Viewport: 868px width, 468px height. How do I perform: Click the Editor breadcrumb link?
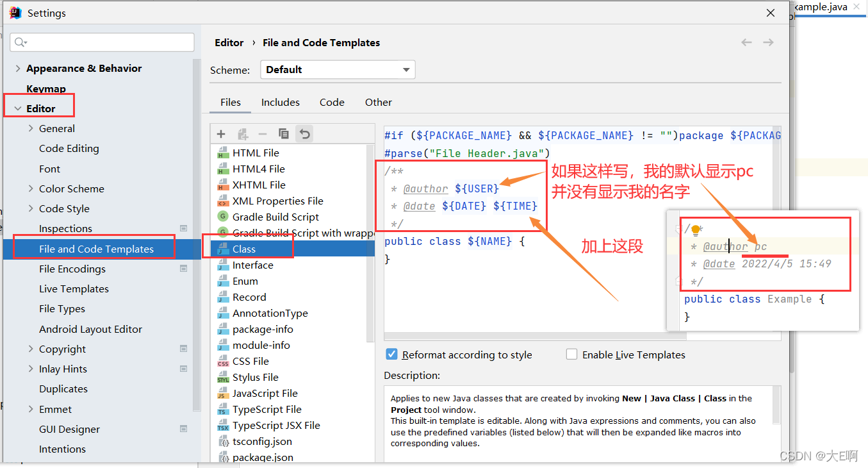click(x=229, y=42)
